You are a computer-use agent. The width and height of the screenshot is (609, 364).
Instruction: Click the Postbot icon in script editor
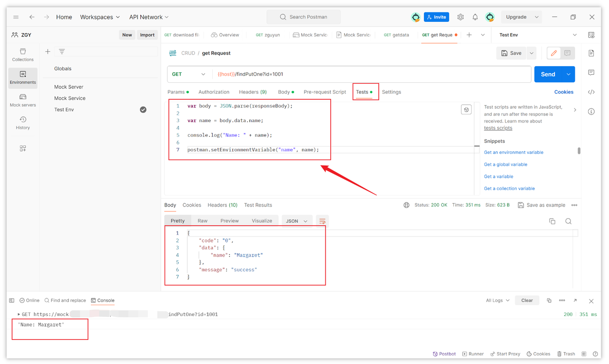[466, 110]
